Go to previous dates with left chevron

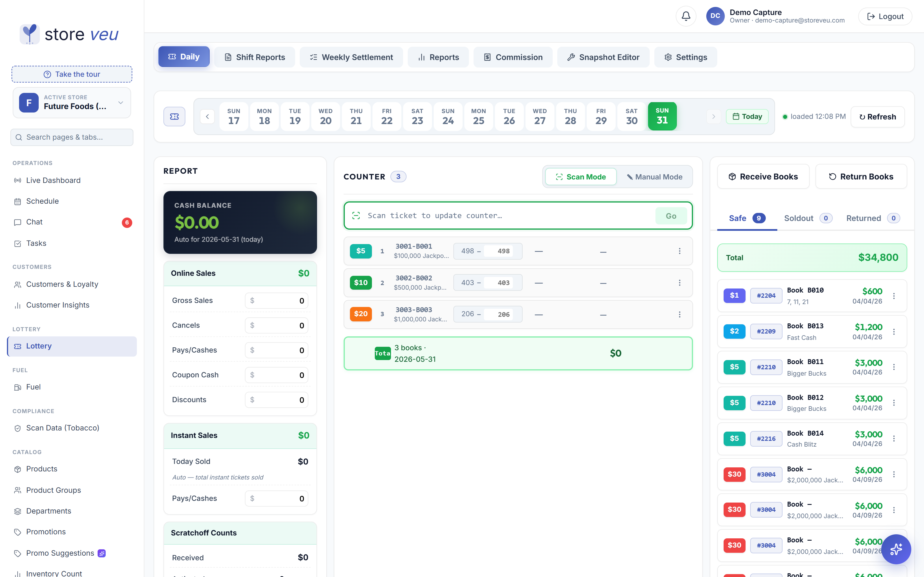click(x=207, y=116)
